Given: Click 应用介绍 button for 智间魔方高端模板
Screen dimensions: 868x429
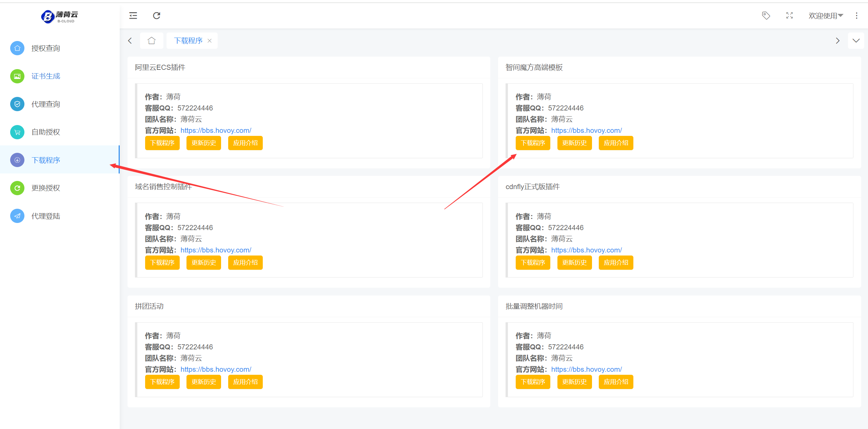Looking at the screenshot, I should coord(616,143).
